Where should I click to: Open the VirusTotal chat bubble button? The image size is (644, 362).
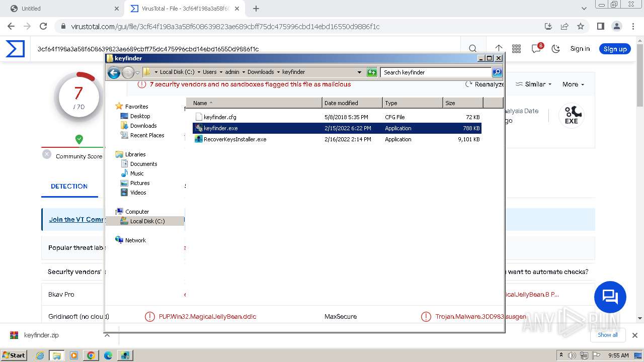tap(610, 297)
